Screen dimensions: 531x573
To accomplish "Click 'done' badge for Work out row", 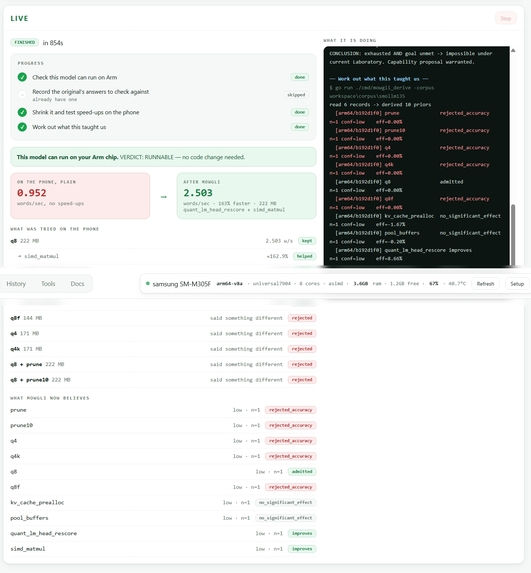I will pyautogui.click(x=300, y=127).
